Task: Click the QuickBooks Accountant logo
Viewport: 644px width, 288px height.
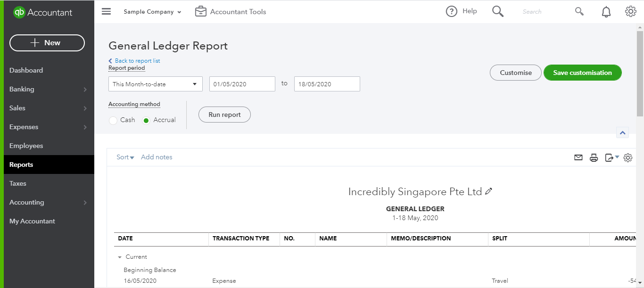Action: coord(43,13)
